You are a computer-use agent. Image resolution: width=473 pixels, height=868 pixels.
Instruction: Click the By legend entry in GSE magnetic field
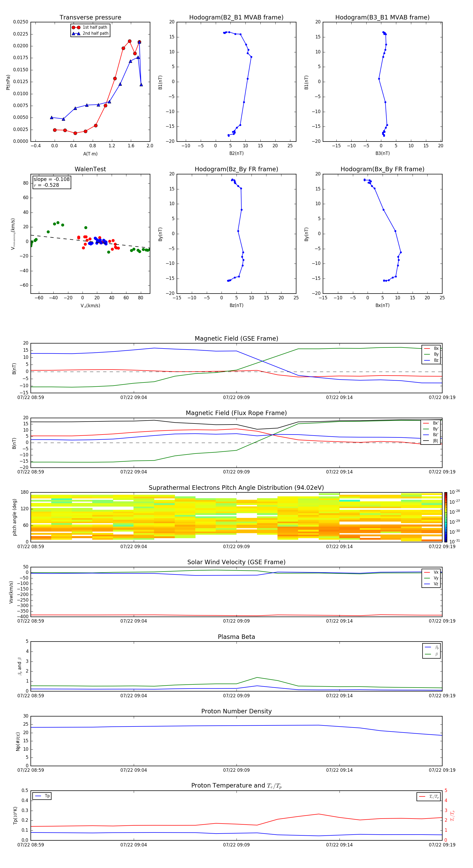(431, 355)
